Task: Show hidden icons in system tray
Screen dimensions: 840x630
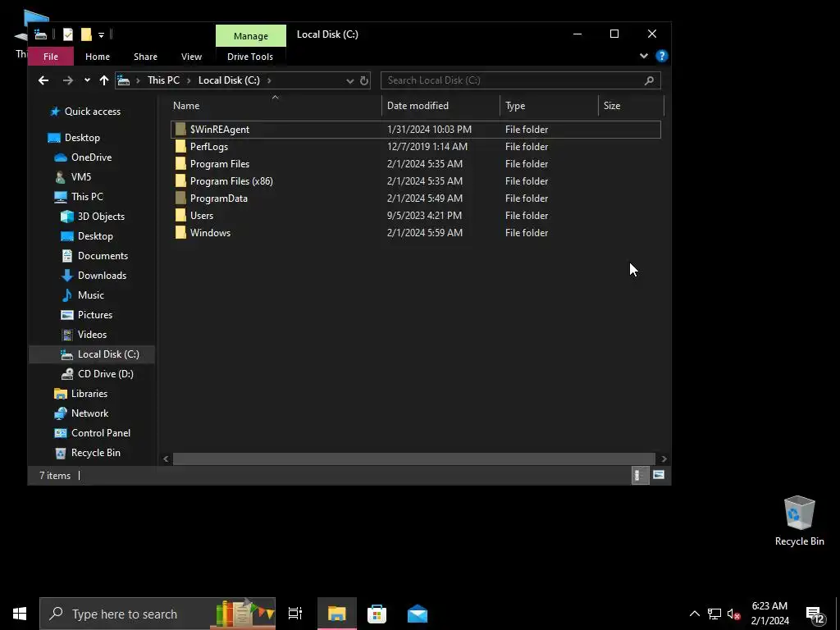Action: coord(694,614)
